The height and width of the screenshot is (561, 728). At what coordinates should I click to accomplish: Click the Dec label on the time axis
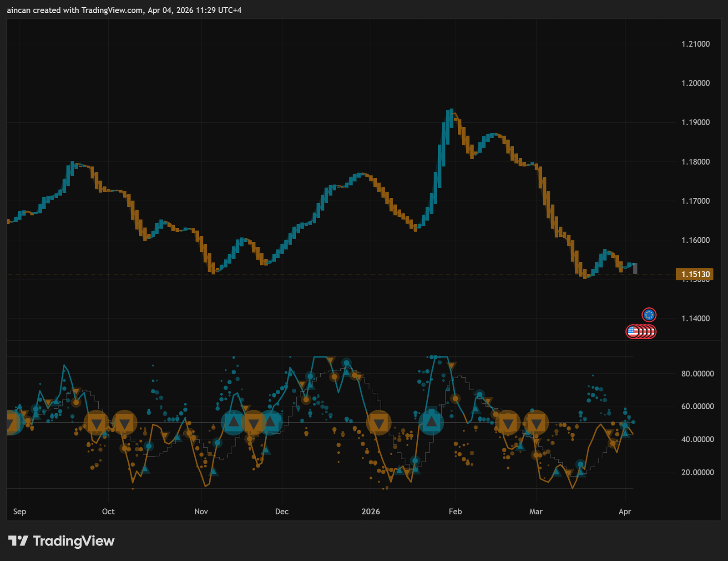click(x=282, y=511)
